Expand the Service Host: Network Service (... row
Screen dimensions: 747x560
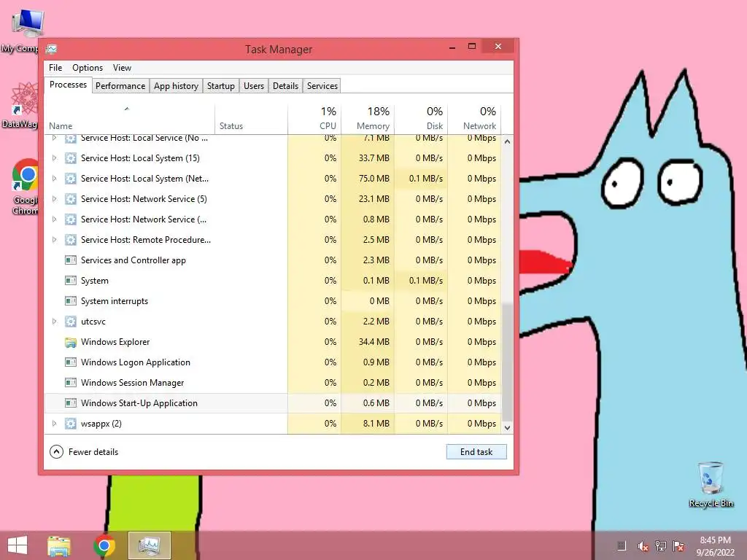pyautogui.click(x=54, y=219)
